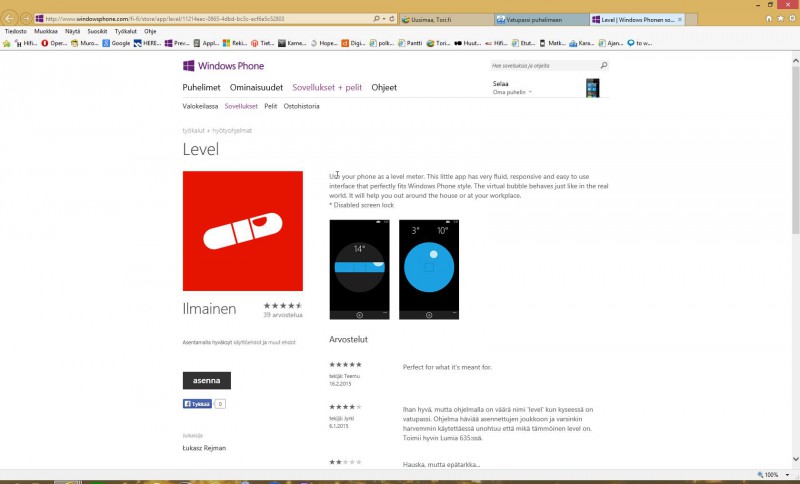800x484 pixels.
Task: Click the search magnifier icon on the store page
Action: pos(603,66)
